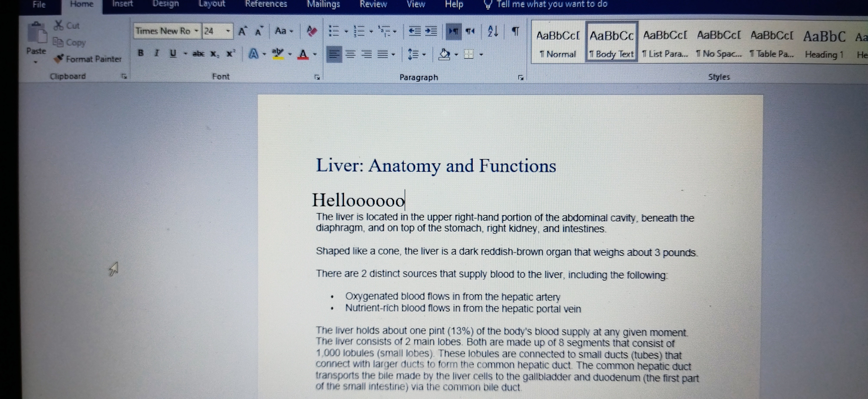This screenshot has height=399, width=868.
Task: Open the File tab
Action: 39,5
